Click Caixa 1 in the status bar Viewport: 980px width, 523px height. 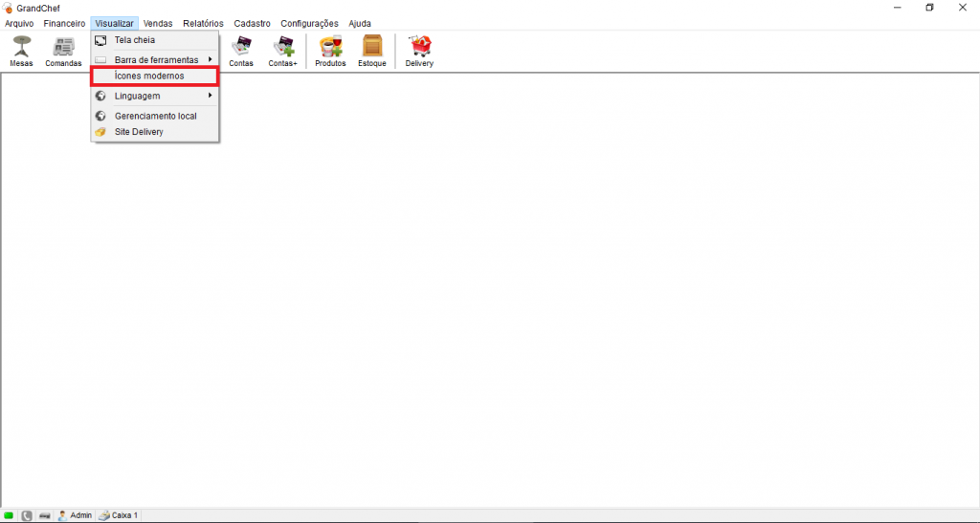119,515
